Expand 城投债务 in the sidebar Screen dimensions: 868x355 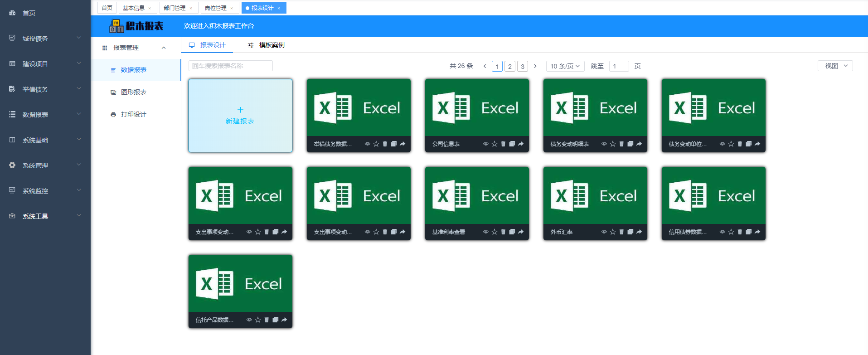point(45,39)
